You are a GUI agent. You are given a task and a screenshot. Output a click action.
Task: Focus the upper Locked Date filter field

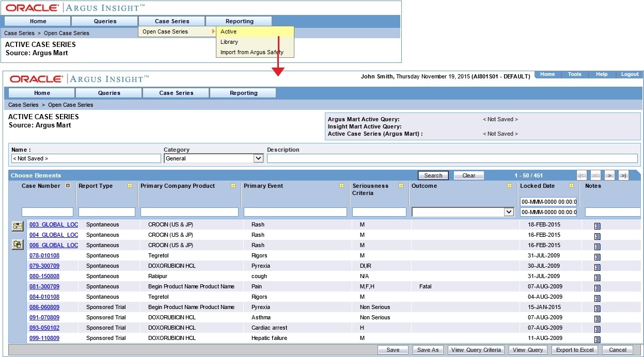click(548, 202)
